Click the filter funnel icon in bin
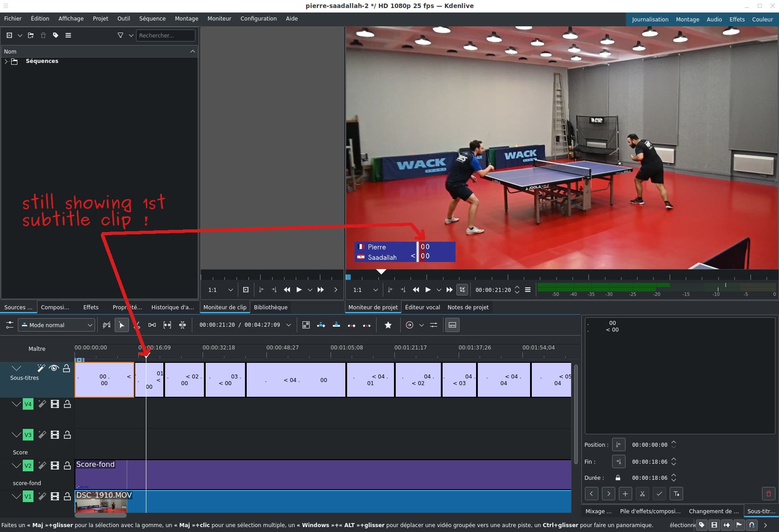 [120, 35]
